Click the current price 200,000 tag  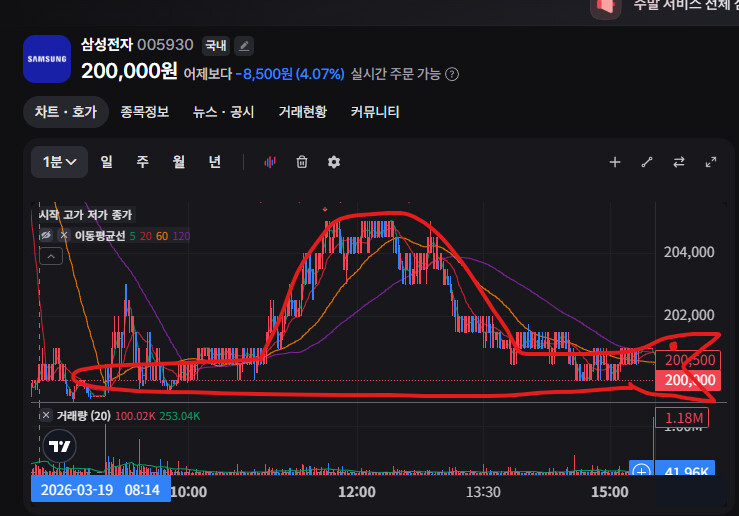pos(688,380)
